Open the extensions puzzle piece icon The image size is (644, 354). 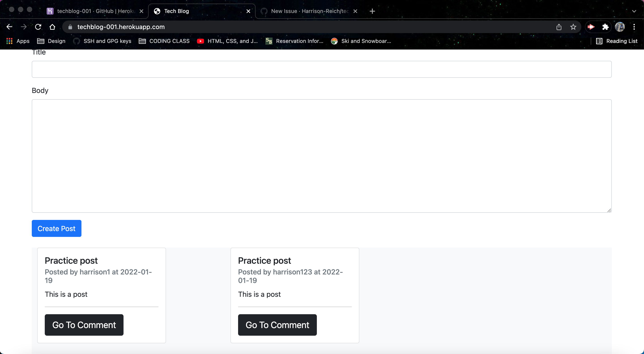606,27
